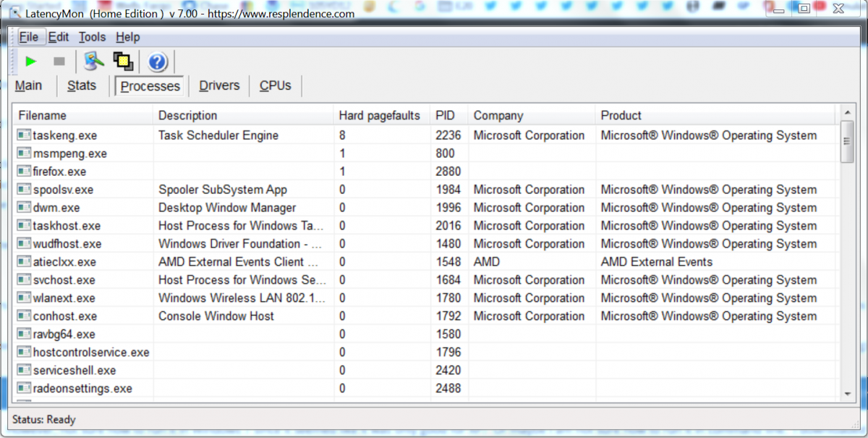Click the "AMD External Events" product cell

(x=657, y=262)
